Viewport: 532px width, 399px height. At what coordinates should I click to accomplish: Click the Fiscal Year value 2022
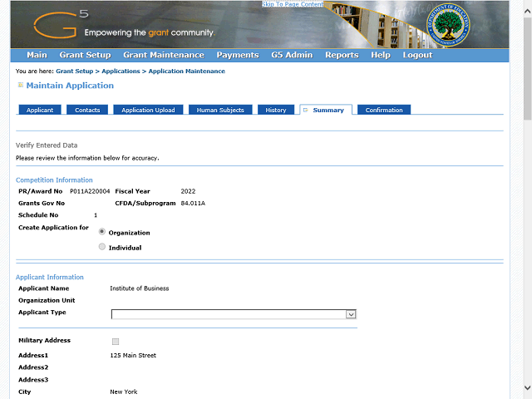coord(188,191)
